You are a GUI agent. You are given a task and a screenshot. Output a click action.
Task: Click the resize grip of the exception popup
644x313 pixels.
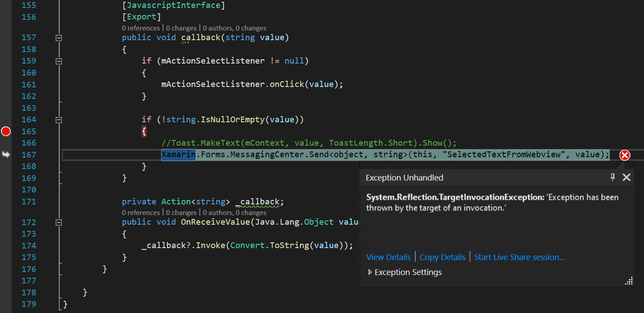[629, 281]
